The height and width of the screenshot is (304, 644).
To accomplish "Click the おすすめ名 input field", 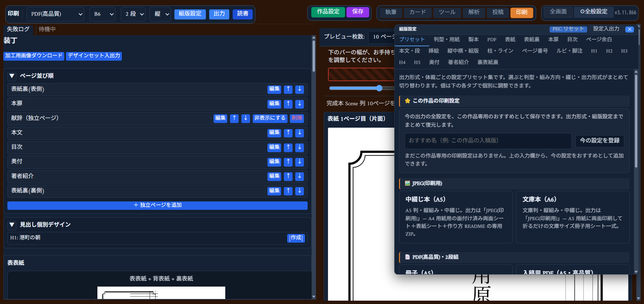I will pyautogui.click(x=488, y=141).
